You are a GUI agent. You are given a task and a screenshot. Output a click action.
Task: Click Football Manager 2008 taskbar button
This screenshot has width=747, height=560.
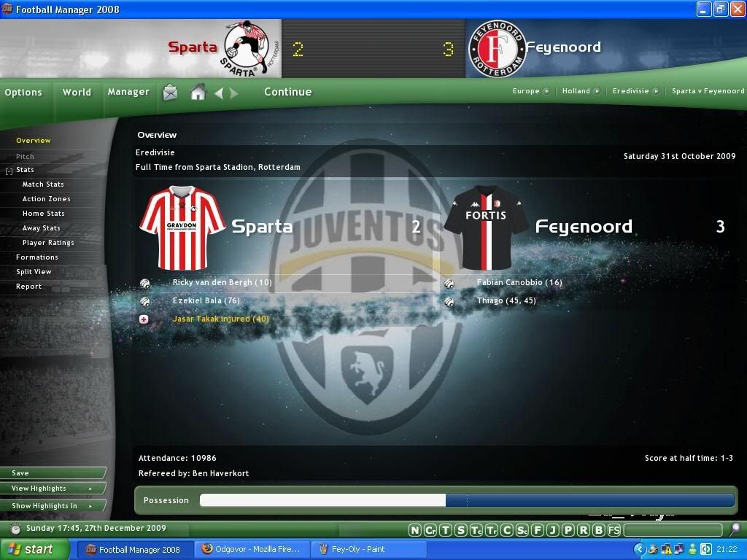[136, 550]
